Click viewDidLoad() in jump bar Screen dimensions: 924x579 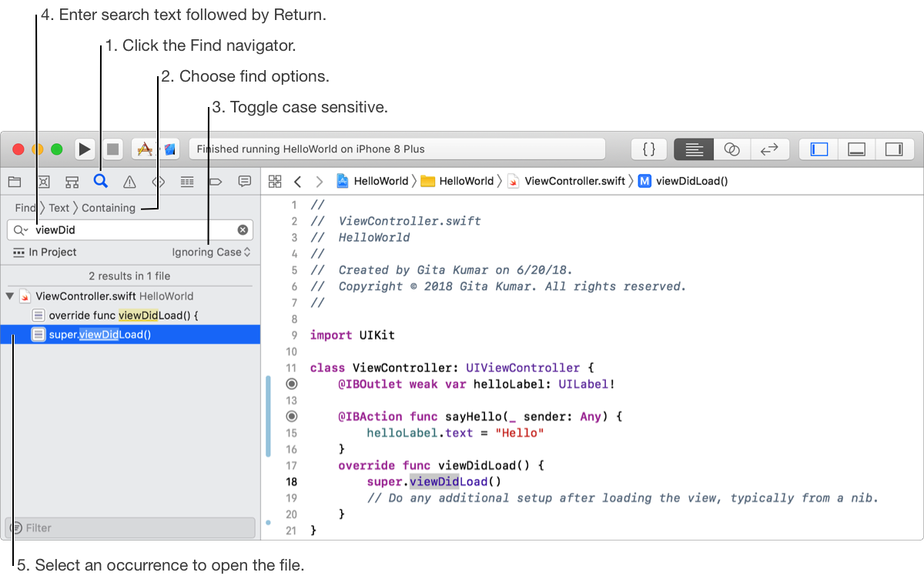[x=683, y=182]
